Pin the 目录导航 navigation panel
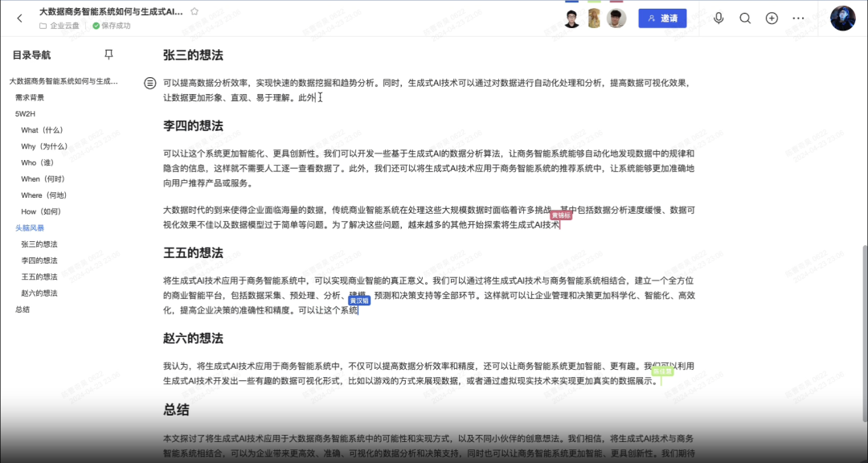 (x=109, y=55)
